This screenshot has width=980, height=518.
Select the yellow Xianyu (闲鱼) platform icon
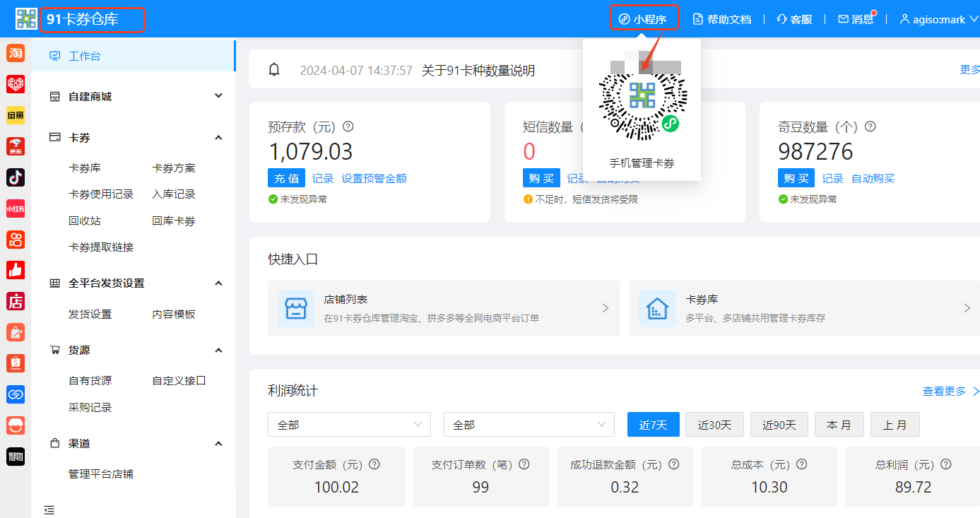click(16, 115)
